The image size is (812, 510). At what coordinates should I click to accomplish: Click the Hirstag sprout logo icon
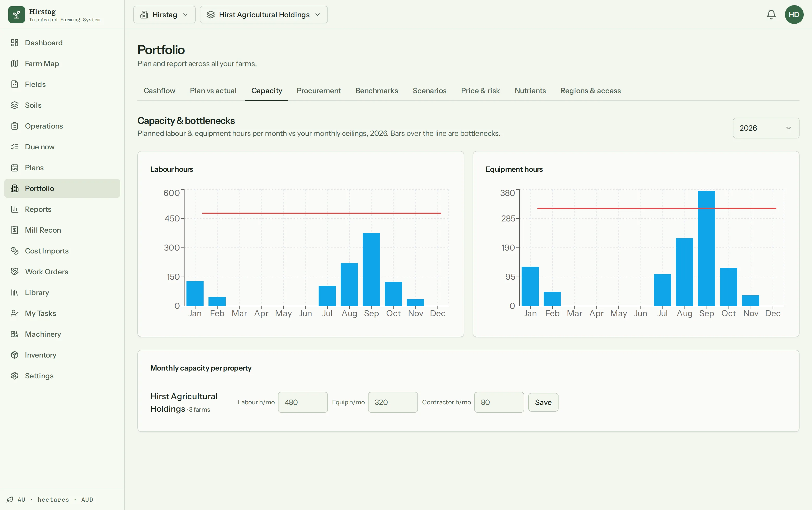coord(16,15)
